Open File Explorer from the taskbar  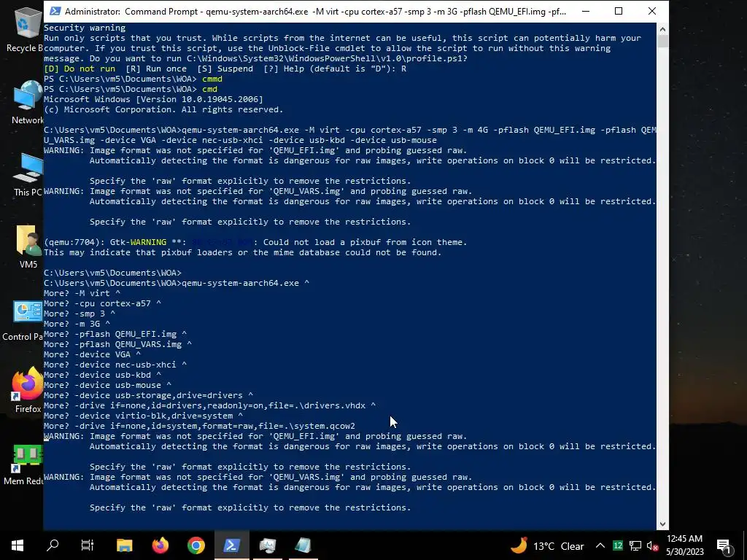tap(124, 545)
